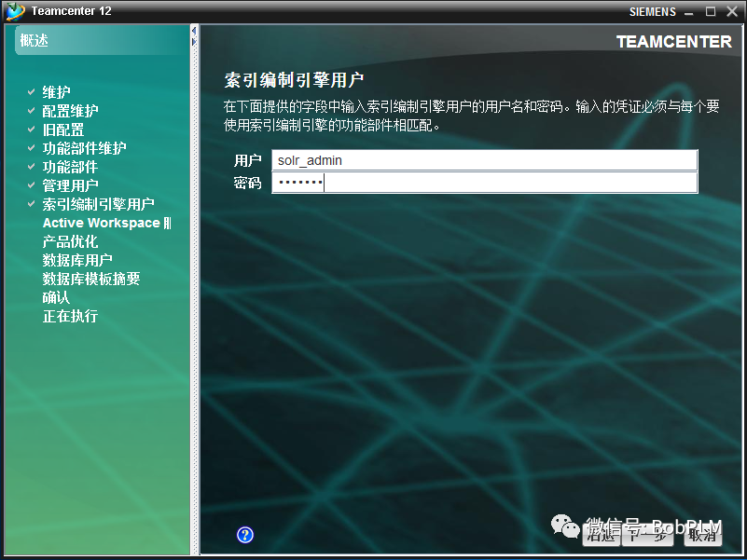Collapse the sidebar using the left splitter arrow
The image size is (747, 560).
194,32
